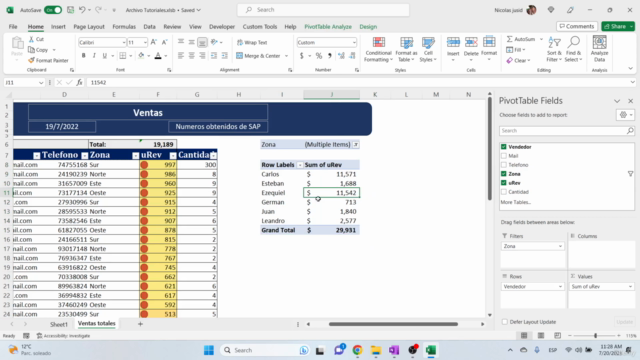Adjust the zoom slider in status bar
640x360 pixels.
click(x=595, y=336)
